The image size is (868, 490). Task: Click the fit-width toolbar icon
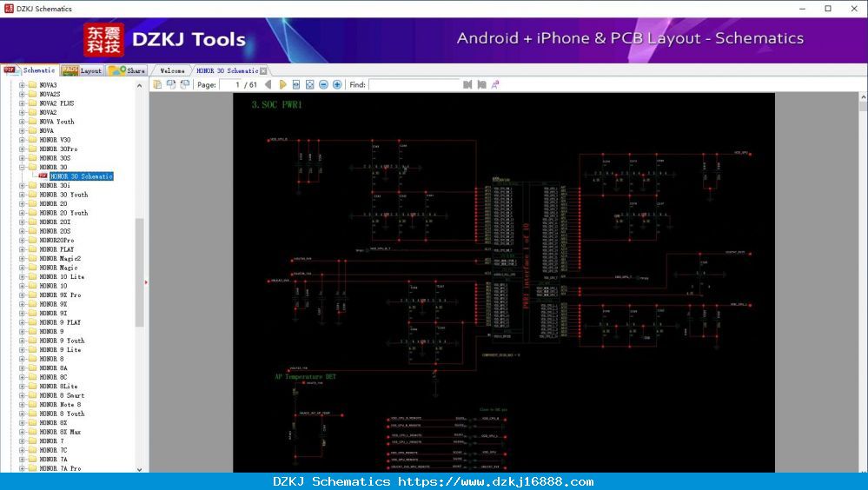(296, 84)
